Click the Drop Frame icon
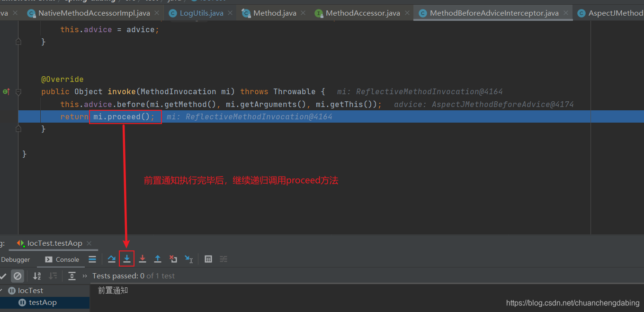 tap(173, 259)
